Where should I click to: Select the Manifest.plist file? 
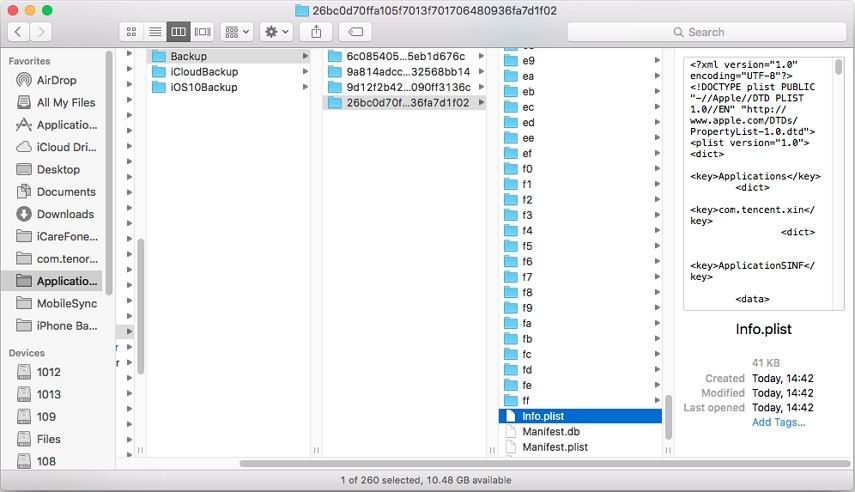(x=580, y=447)
